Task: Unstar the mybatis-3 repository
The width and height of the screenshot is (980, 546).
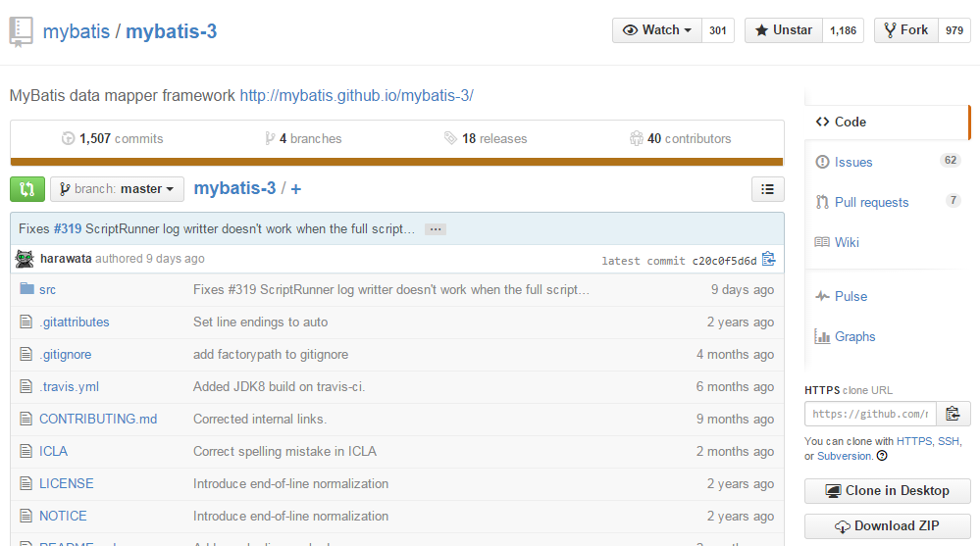Action: (784, 30)
